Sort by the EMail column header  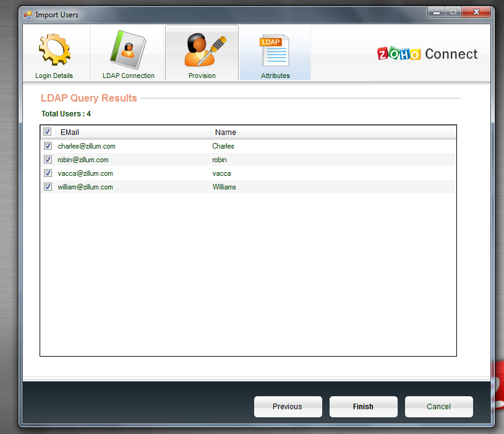[133, 132]
